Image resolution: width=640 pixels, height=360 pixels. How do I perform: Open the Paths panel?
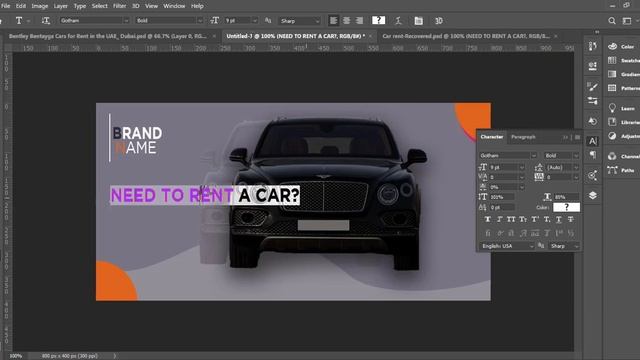(621, 170)
